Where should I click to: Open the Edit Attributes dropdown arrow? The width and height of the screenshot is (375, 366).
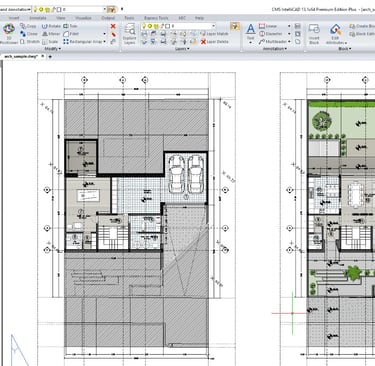tap(346, 43)
